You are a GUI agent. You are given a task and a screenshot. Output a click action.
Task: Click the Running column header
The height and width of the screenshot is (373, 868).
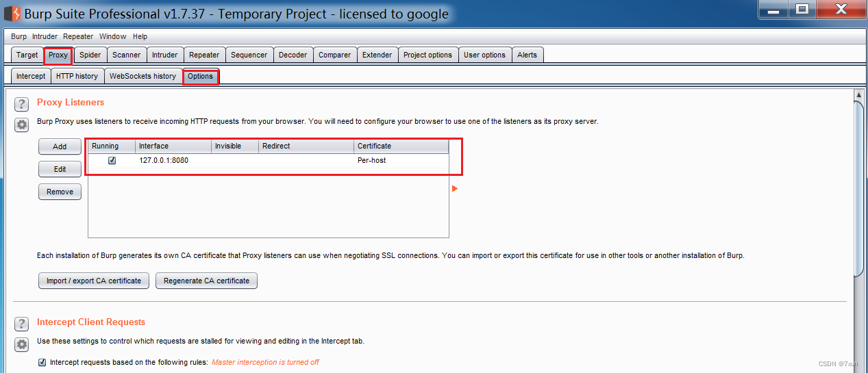coord(112,146)
